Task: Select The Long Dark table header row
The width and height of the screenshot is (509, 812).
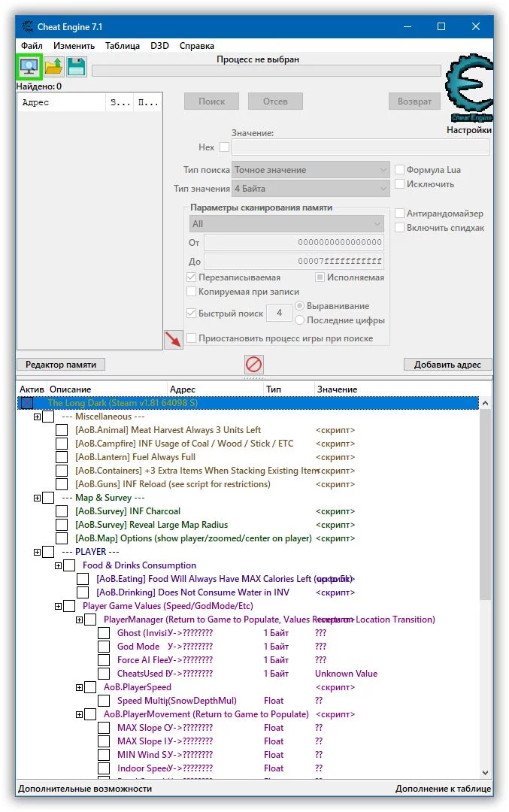Action: click(249, 403)
